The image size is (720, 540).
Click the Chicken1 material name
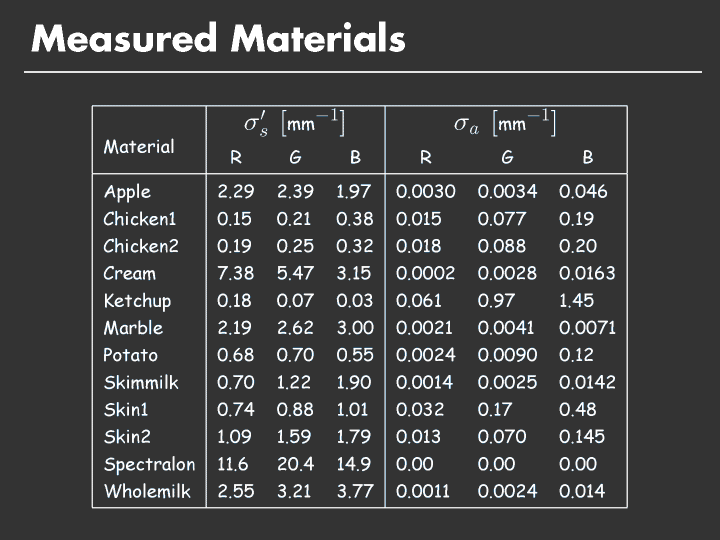139,219
